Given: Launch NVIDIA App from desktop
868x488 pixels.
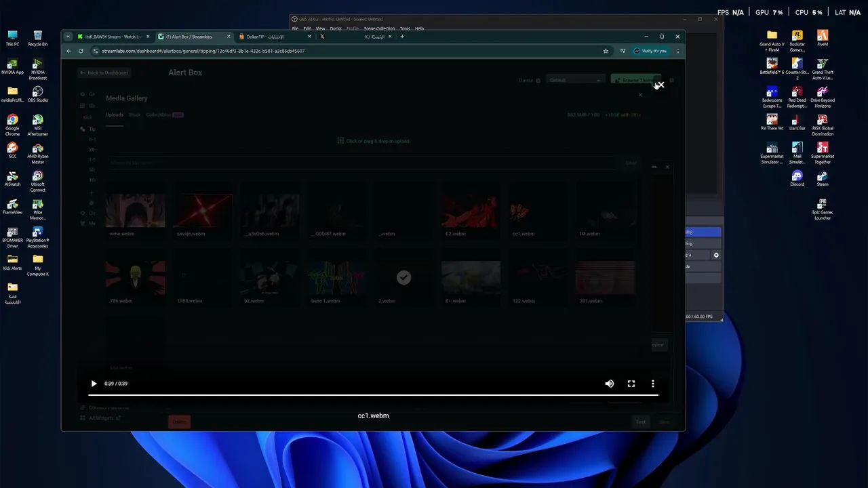Looking at the screenshot, I should (12, 66).
